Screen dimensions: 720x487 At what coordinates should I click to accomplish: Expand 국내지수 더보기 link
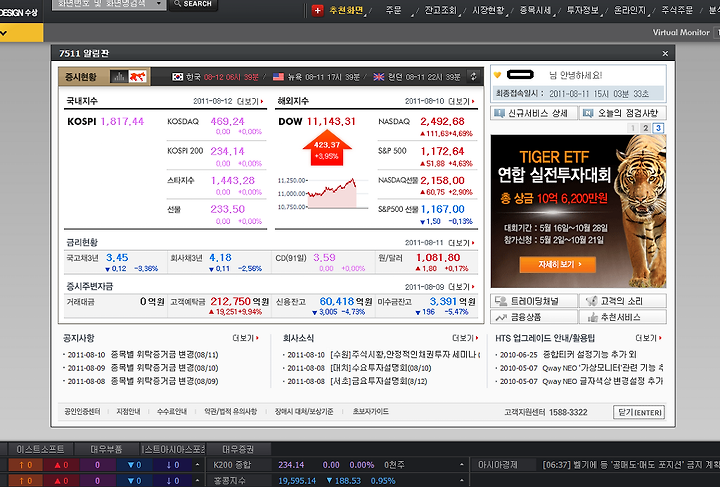(250, 101)
